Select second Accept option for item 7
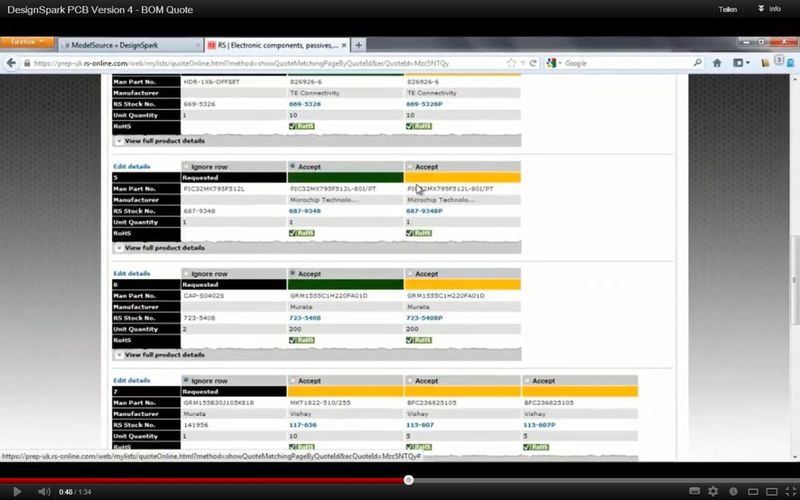 pos(410,381)
